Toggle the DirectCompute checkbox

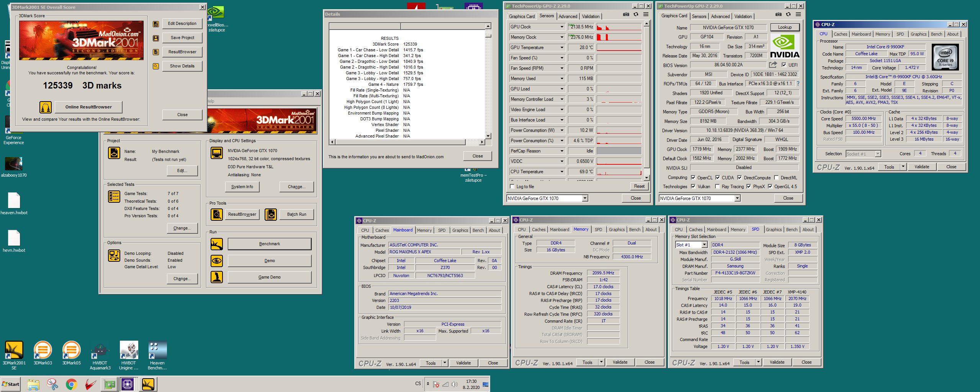(739, 178)
